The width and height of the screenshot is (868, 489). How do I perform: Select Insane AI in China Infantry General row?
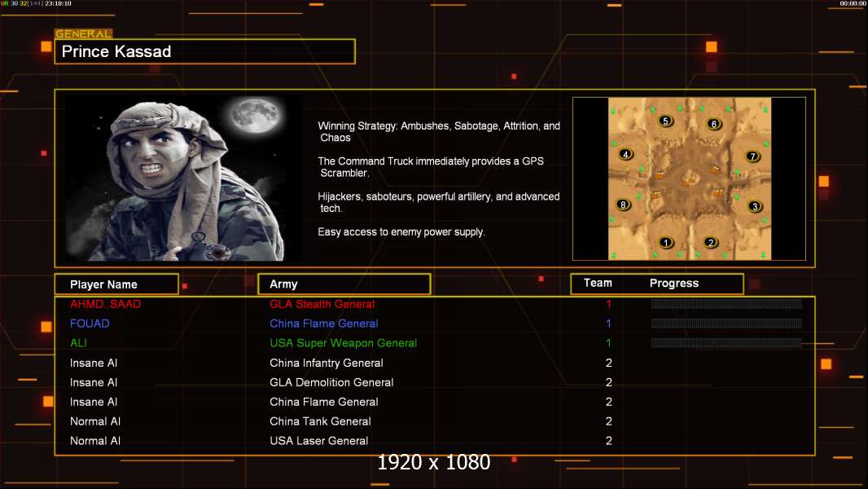point(94,363)
